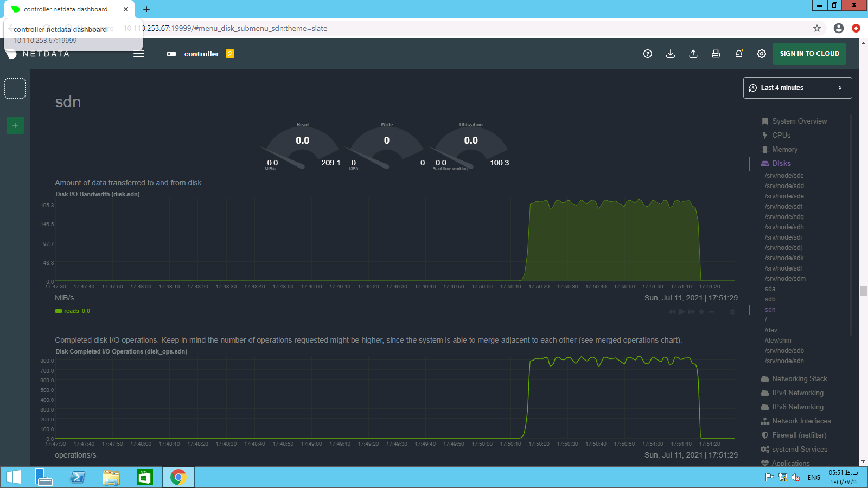Expand the controller node selector

201,54
